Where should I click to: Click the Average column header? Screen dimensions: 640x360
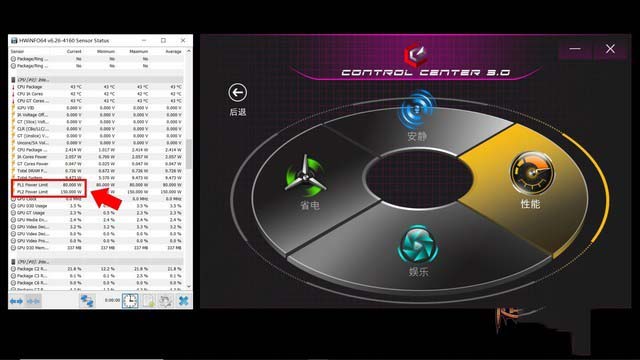click(x=173, y=51)
